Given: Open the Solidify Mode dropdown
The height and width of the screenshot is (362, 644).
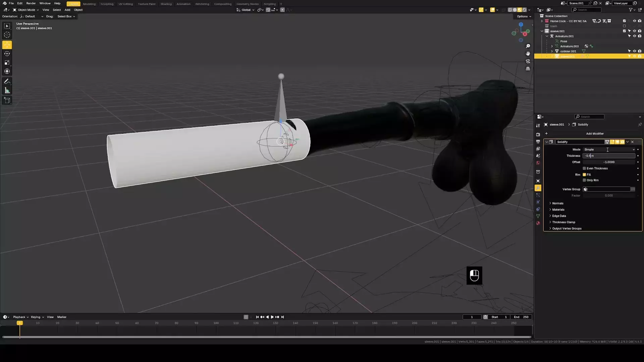Looking at the screenshot, I should (609, 149).
